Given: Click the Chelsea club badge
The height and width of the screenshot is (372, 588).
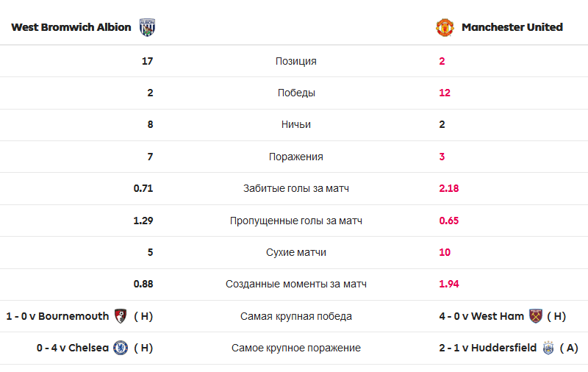Looking at the screenshot, I should 121,348.
